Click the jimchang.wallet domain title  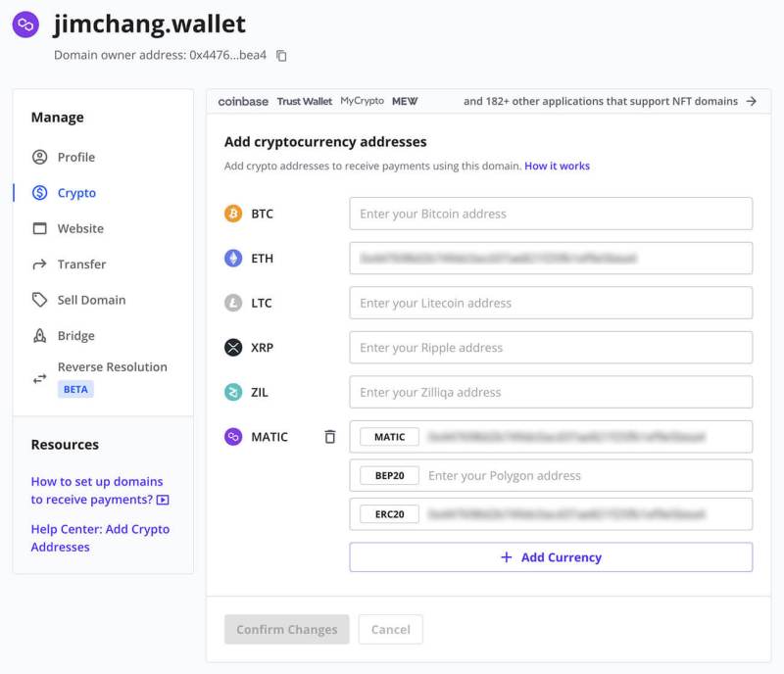(150, 24)
